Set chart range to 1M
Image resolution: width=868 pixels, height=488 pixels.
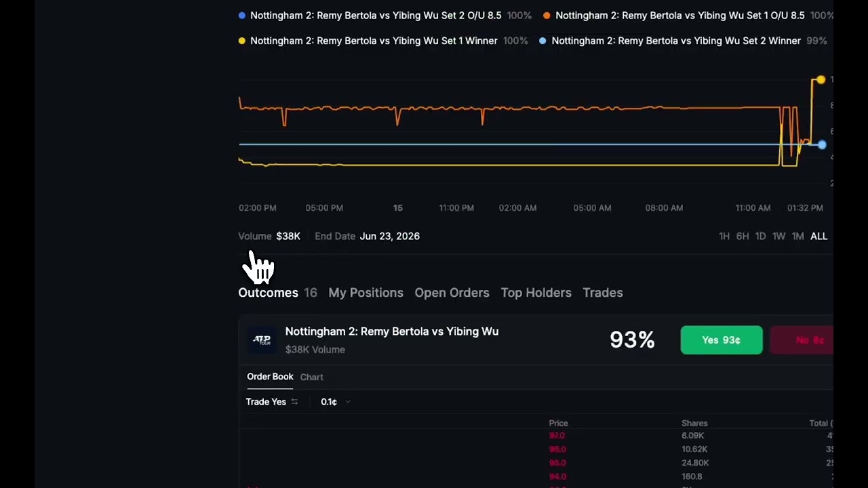coord(797,237)
